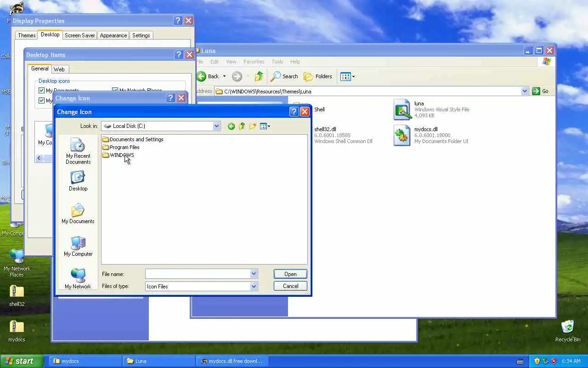Open the File name history dropdown
Screen dimensions: 588x368
click(254, 274)
